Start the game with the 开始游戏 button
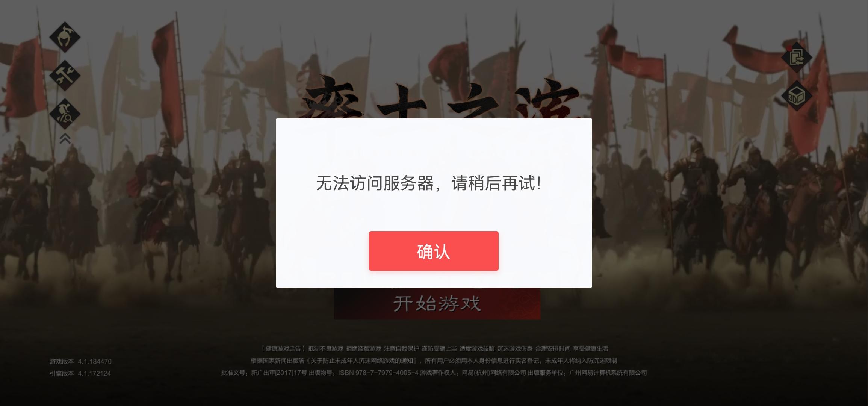868x406 pixels. coord(437,304)
